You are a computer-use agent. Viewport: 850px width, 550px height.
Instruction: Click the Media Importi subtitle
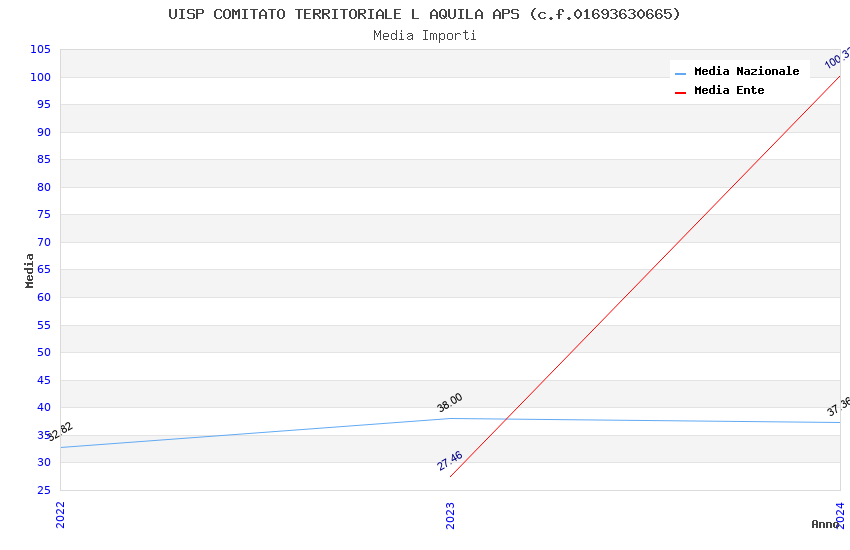[424, 36]
